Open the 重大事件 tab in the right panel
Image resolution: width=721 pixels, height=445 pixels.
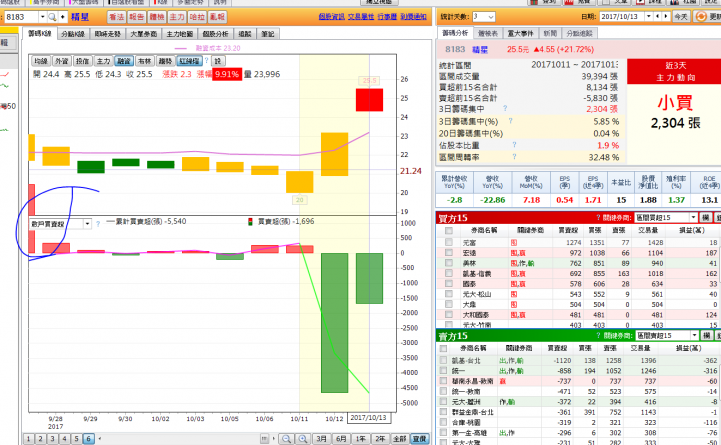pyautogui.click(x=521, y=33)
